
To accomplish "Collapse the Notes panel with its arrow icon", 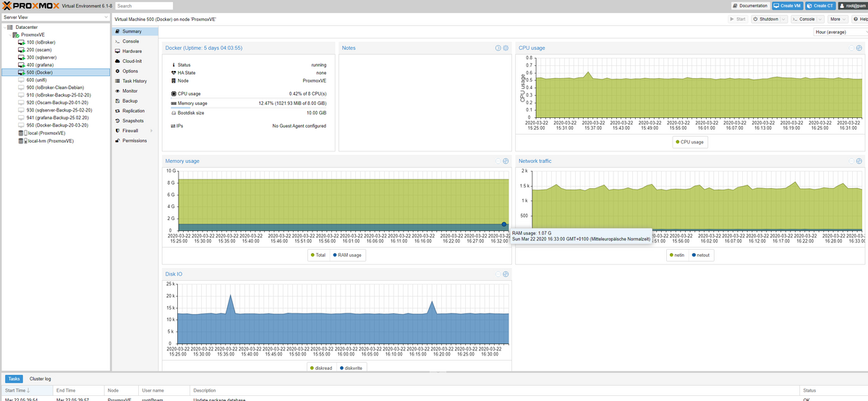I will (498, 48).
